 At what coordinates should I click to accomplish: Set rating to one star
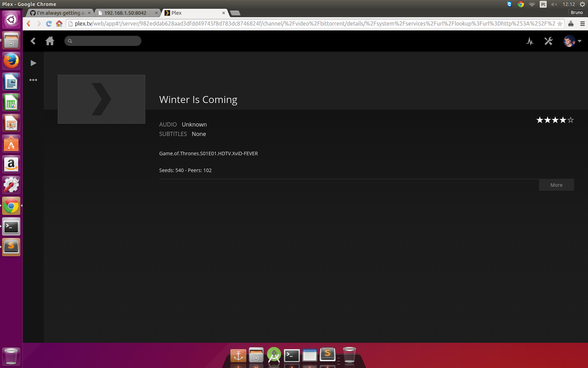click(540, 120)
